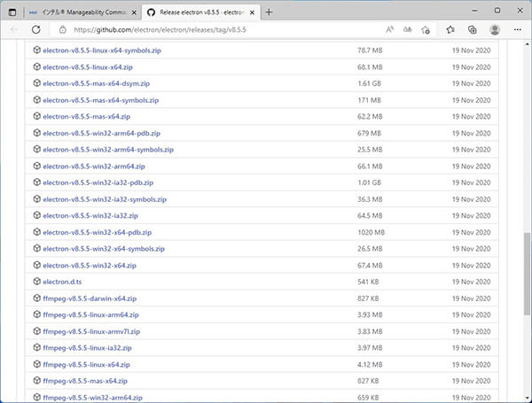This screenshot has height=403, width=532.
Task: Download ffmpeg-v8.5.5-linux-armv7l.zip
Action: pyautogui.click(x=91, y=331)
